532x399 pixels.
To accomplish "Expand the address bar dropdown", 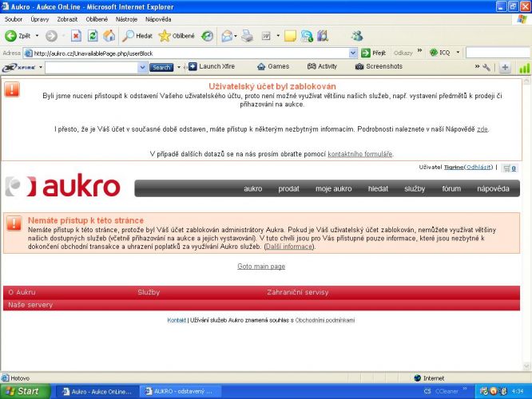I will (353, 53).
